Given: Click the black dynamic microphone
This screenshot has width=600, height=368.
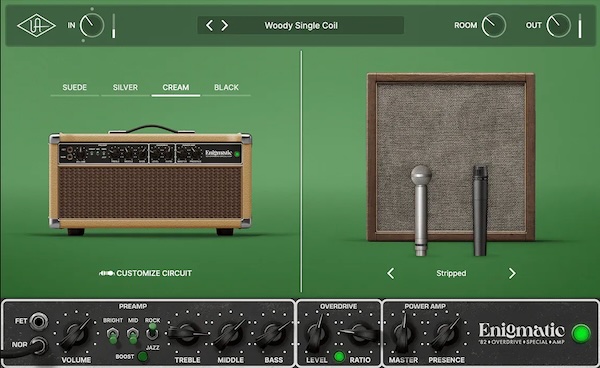Looking at the screenshot, I should point(480,210).
